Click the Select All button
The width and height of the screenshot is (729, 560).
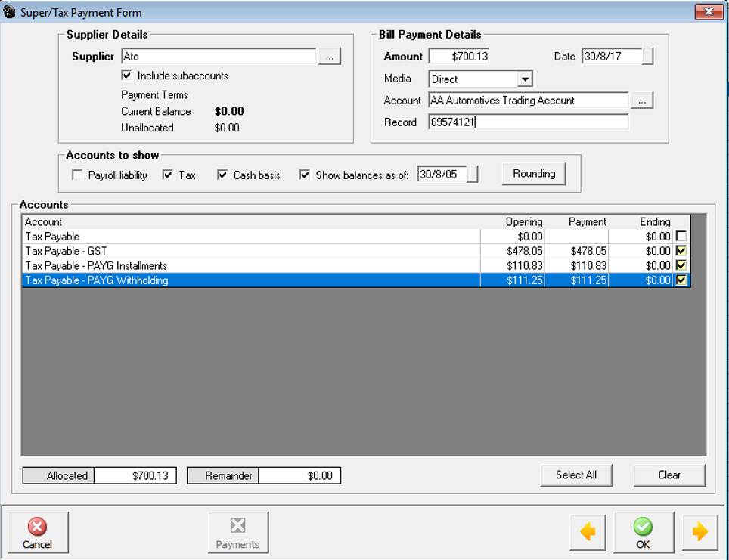coord(575,475)
